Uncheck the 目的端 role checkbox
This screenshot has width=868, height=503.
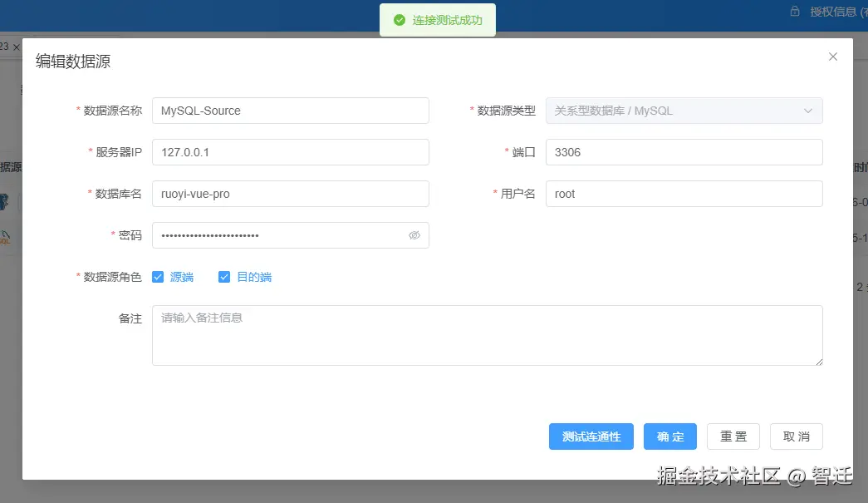point(224,277)
